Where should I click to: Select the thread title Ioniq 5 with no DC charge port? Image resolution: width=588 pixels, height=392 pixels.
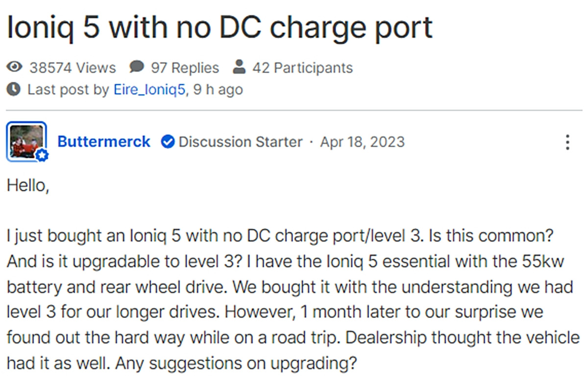(x=219, y=28)
